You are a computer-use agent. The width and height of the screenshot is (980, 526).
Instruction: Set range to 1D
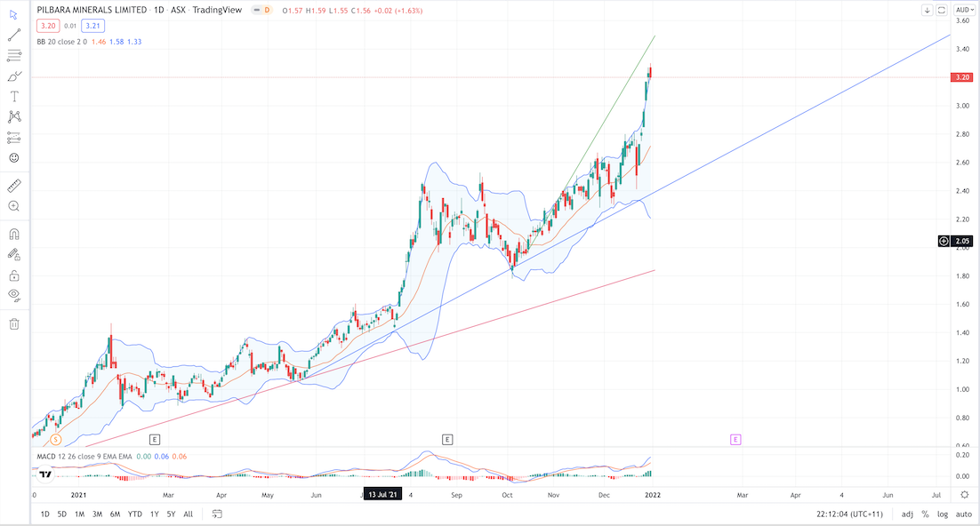pos(45,514)
